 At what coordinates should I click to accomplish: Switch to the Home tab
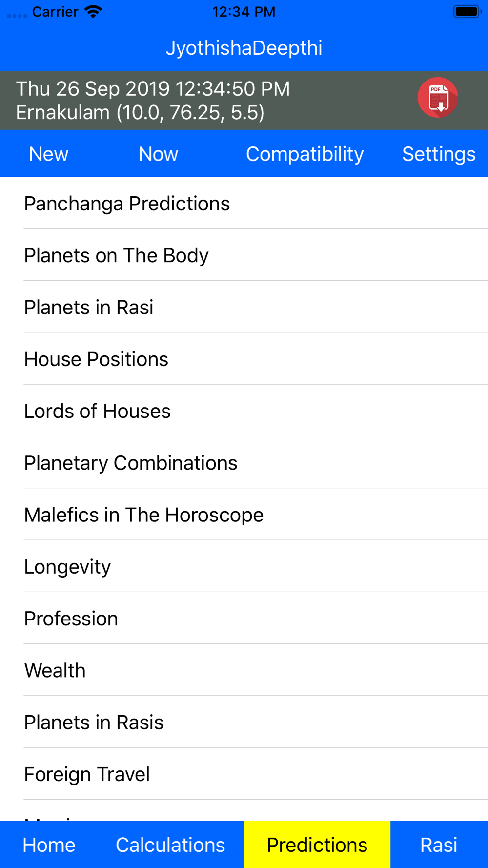pyautogui.click(x=49, y=845)
